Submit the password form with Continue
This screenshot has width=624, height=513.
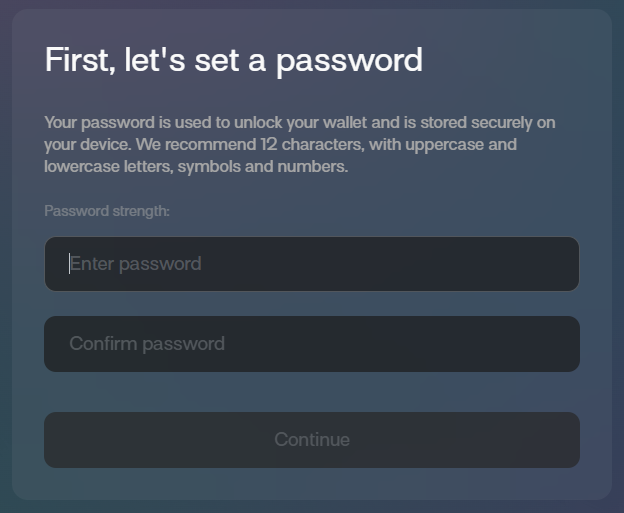point(311,440)
